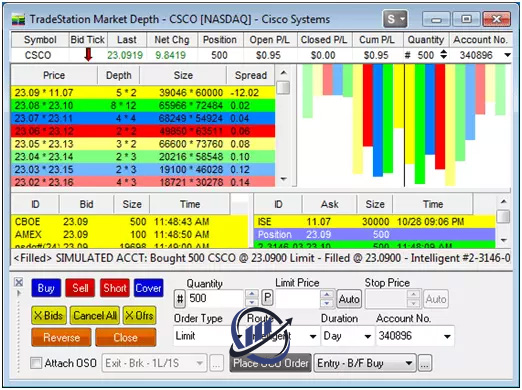The height and width of the screenshot is (390, 522).
Task: Toggle Auto for Limit Price
Action: [349, 299]
